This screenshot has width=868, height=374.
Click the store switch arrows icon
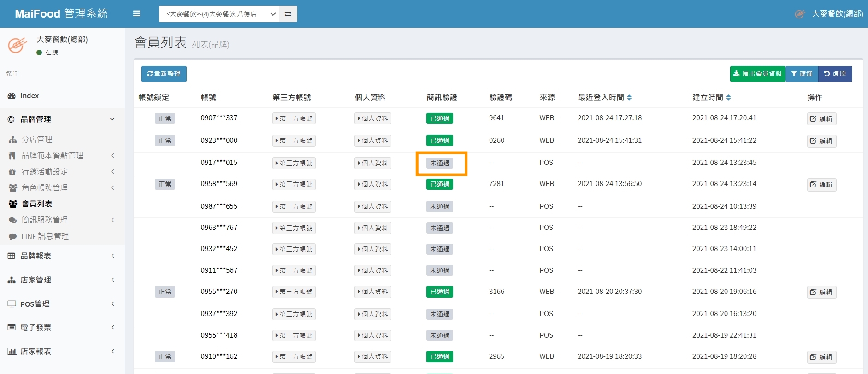tap(288, 14)
